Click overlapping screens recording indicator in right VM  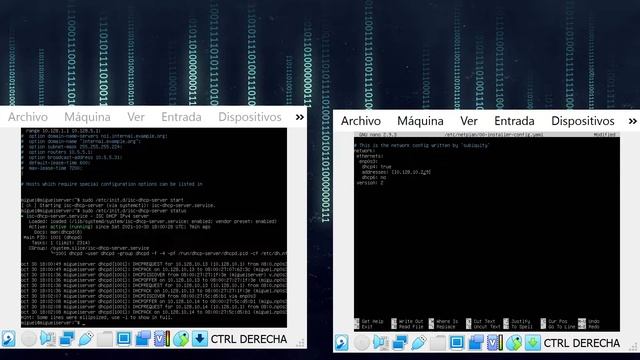pos(476,343)
